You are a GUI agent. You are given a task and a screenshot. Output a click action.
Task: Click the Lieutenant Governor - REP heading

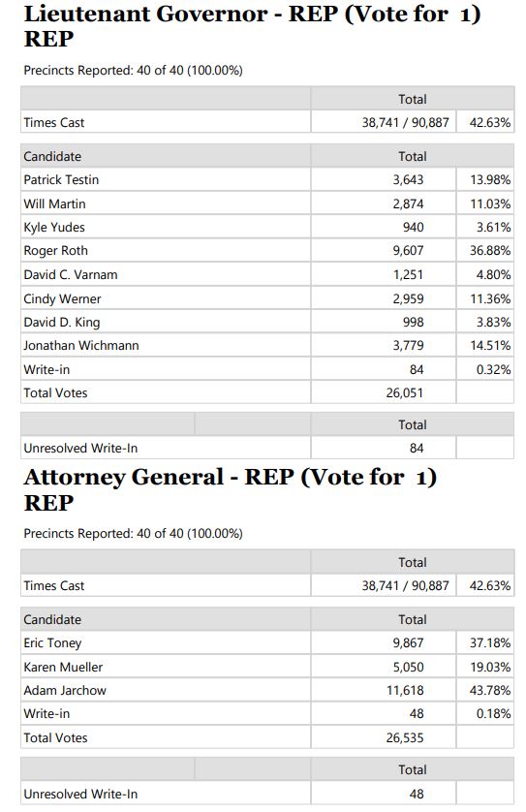pyautogui.click(x=252, y=26)
